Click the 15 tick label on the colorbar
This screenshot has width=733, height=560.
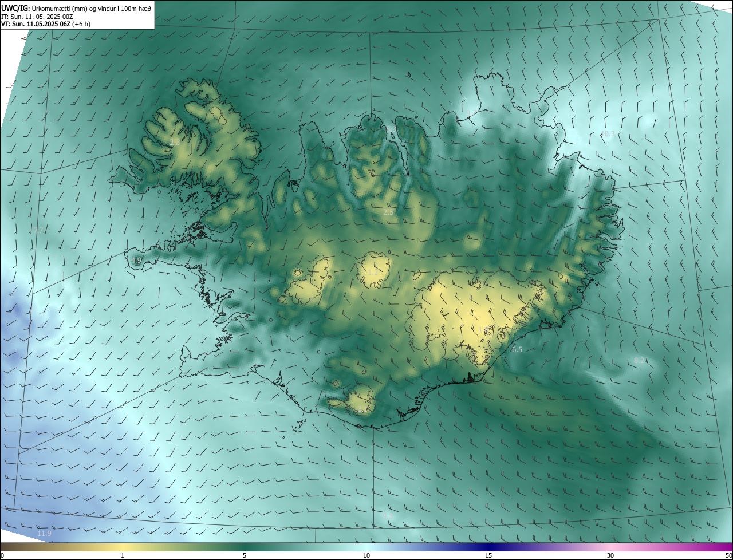[488, 555]
